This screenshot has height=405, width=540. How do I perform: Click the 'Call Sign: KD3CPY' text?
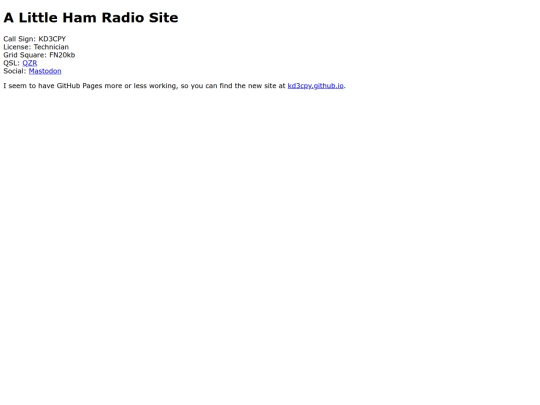(x=34, y=39)
